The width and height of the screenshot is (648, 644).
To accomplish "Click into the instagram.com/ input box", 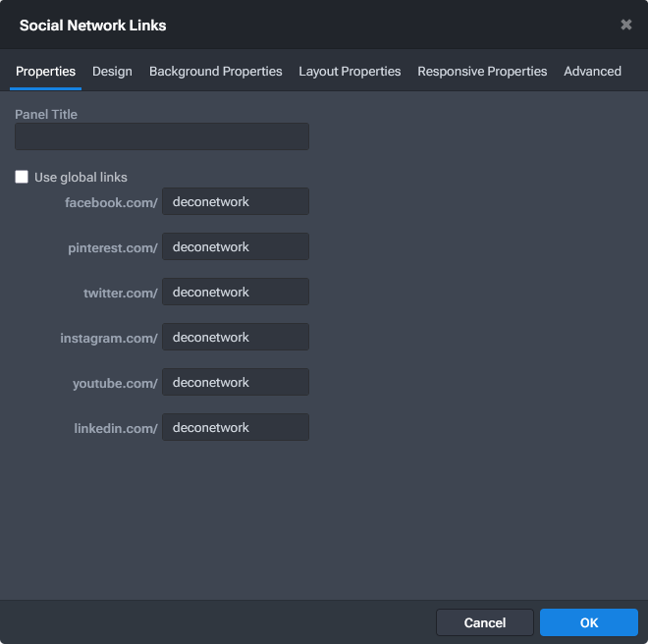I will pos(236,337).
